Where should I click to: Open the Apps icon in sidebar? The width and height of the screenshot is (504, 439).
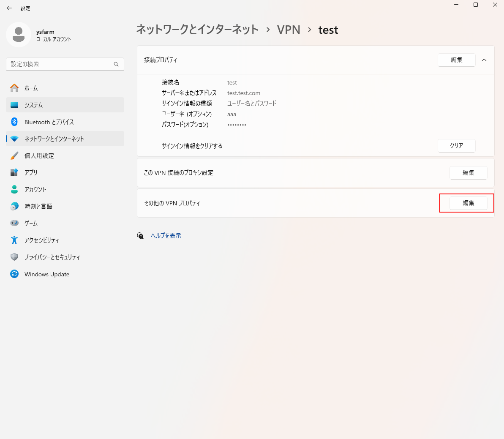[14, 172]
